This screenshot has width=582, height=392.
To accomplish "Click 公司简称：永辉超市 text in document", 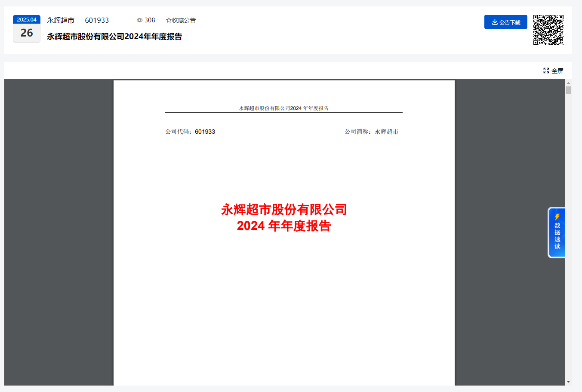I will point(372,132).
